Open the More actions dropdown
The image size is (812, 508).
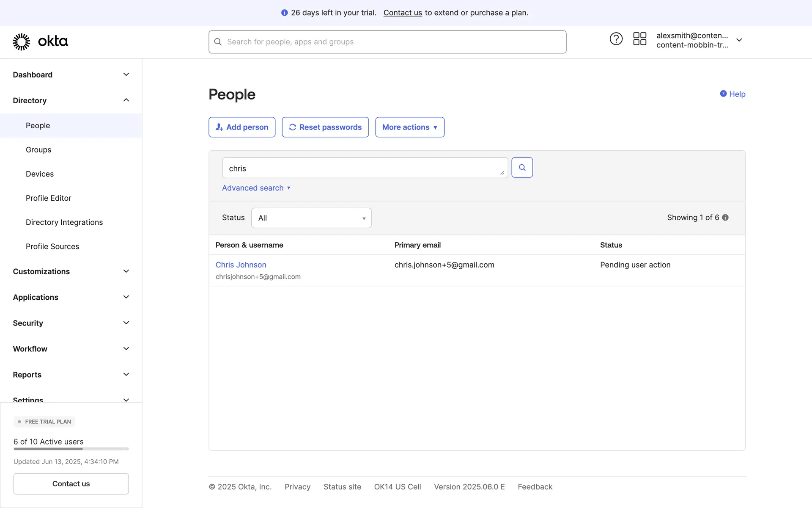point(409,127)
